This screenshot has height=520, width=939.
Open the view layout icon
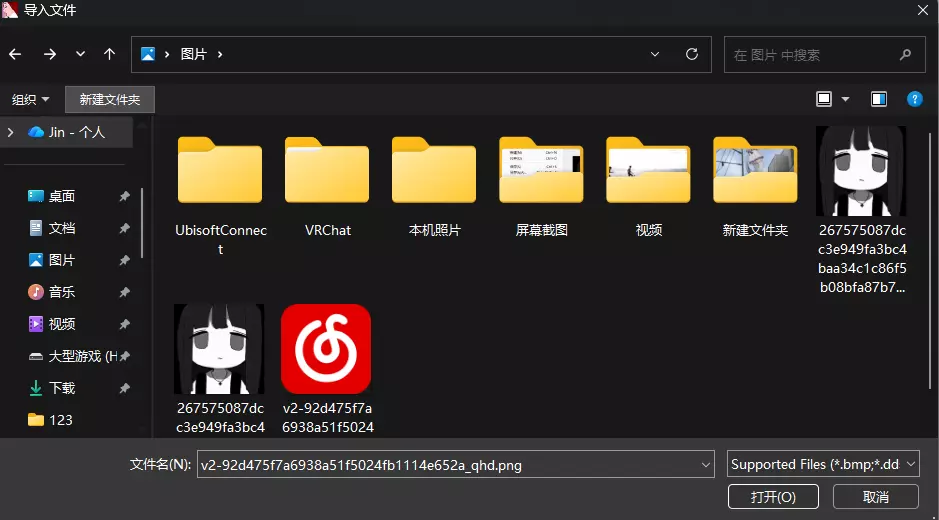824,99
